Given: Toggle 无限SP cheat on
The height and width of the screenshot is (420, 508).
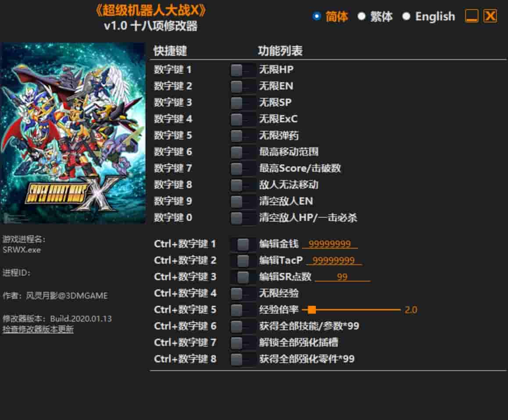Looking at the screenshot, I should click(242, 103).
